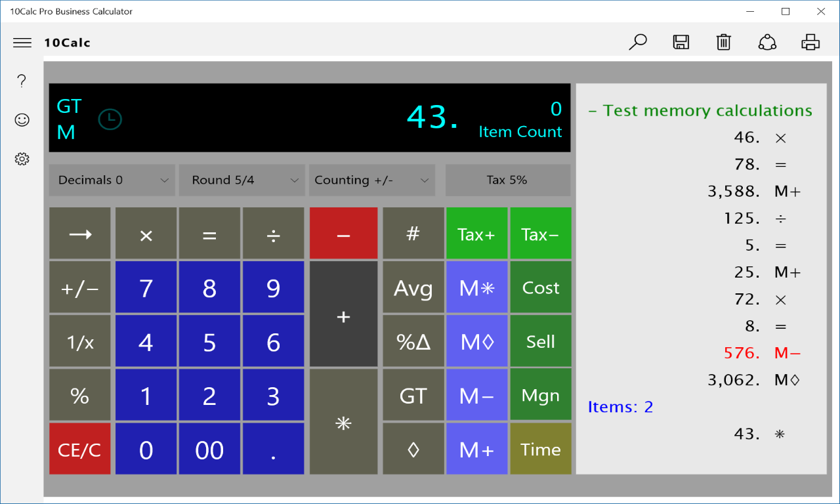Print the calculation history
Viewport: 840px width, 504px height.
810,41
